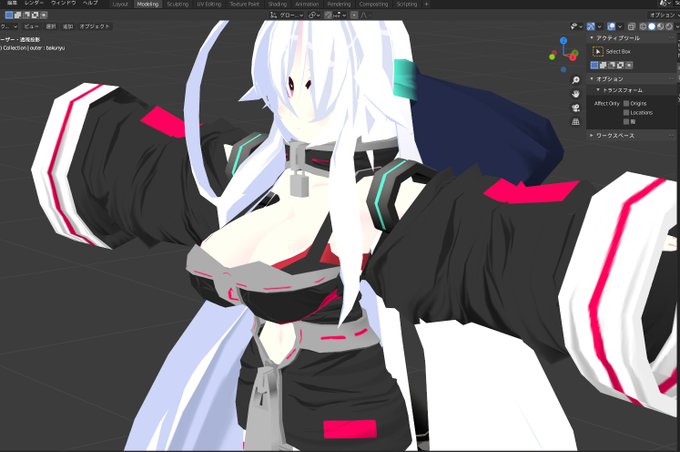
Task: Switch to the Animation workspace tab
Action: pyautogui.click(x=307, y=4)
